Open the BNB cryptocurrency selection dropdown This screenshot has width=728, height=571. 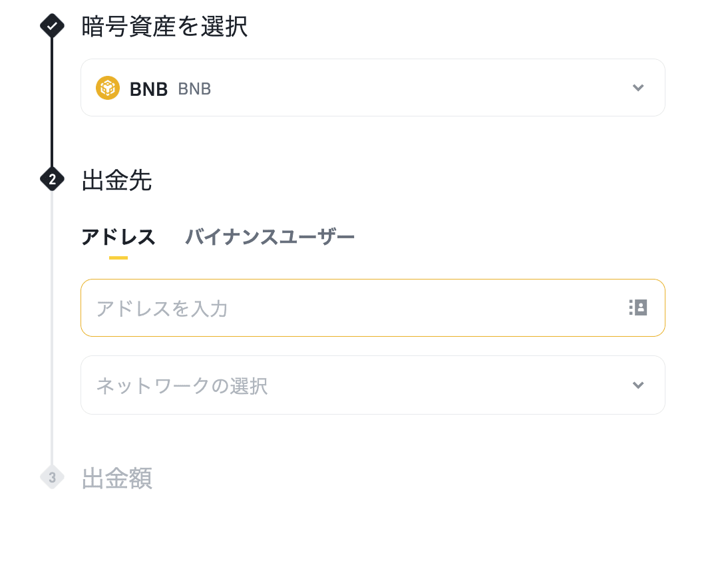click(373, 87)
